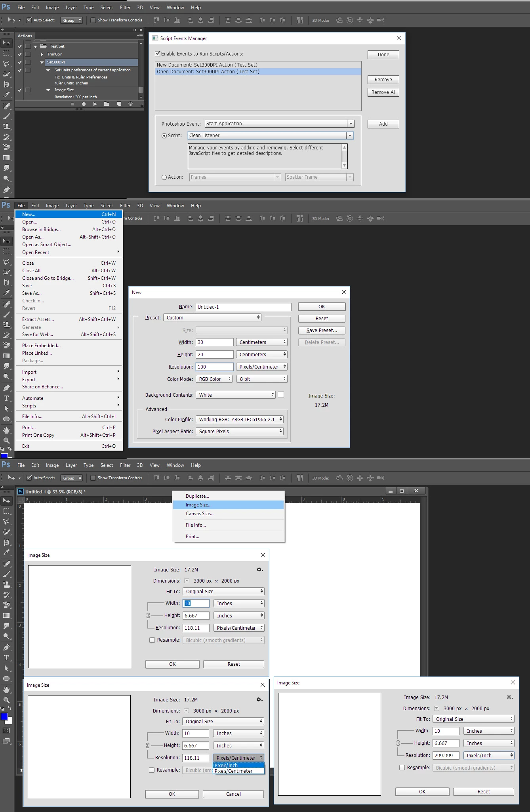Click the Add button in Script Events Manager

point(383,124)
